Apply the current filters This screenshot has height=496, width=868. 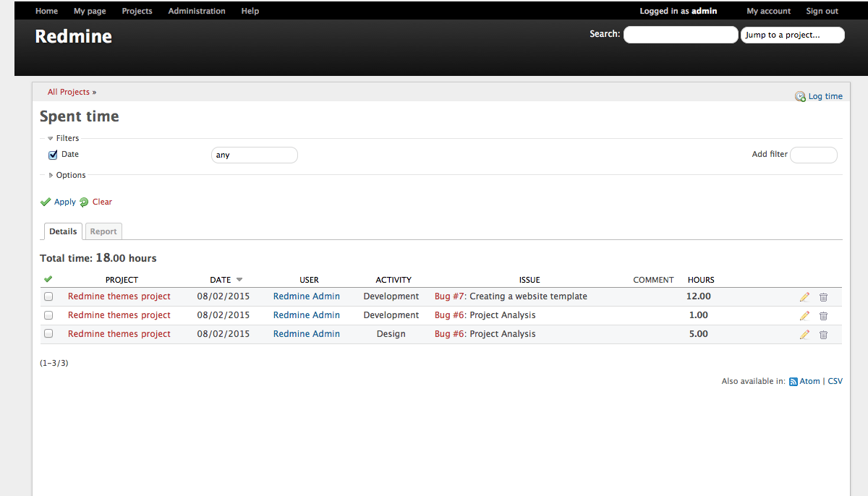[64, 202]
